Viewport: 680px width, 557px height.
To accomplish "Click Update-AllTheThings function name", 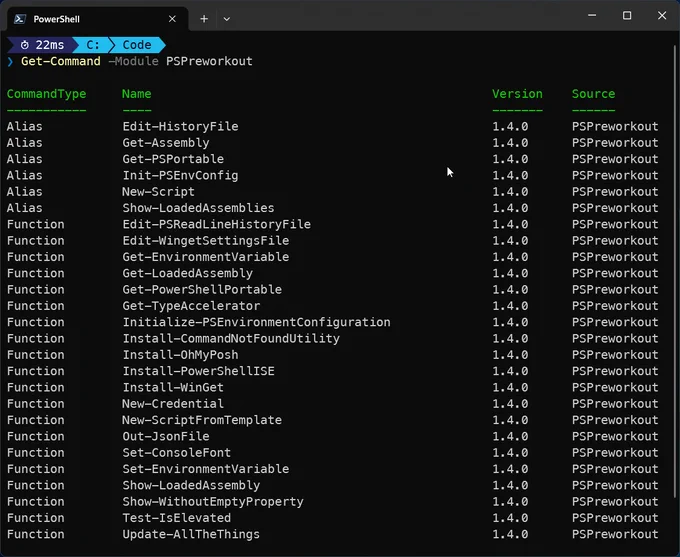I will pos(191,534).
